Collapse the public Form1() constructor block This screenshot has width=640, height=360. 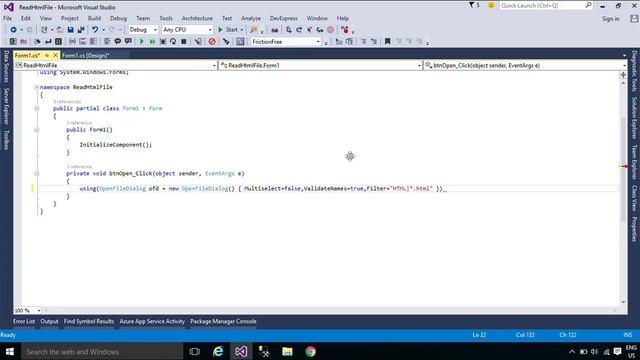[37, 130]
